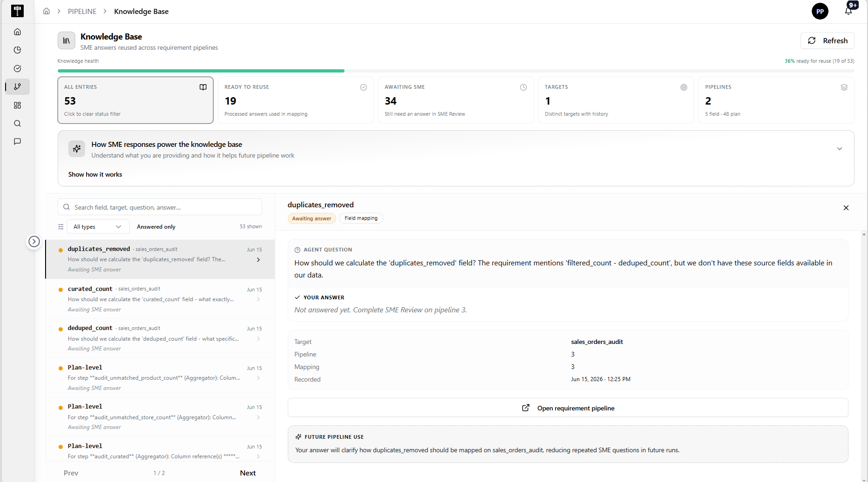Expand the How SME responses panel chevron
Screen dimensions: 868x482
tap(840, 149)
